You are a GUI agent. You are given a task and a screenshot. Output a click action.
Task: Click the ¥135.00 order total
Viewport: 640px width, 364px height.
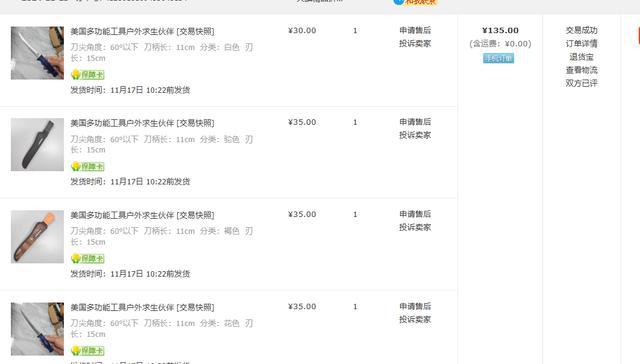(500, 31)
